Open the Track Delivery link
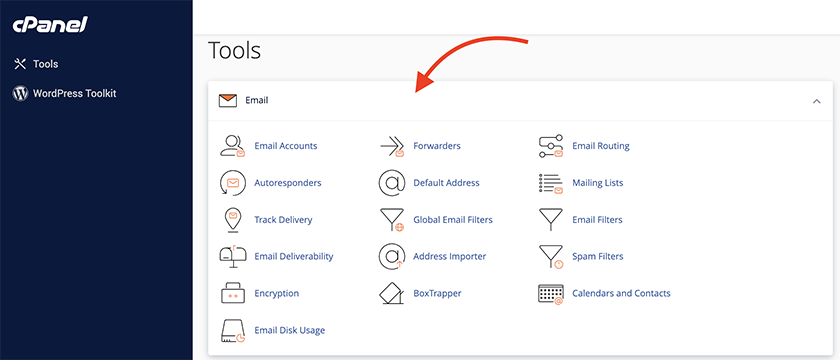 point(283,220)
